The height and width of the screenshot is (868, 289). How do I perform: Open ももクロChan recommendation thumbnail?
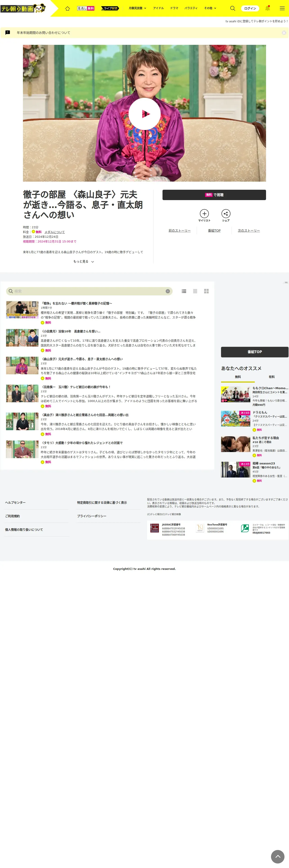[x=235, y=394]
